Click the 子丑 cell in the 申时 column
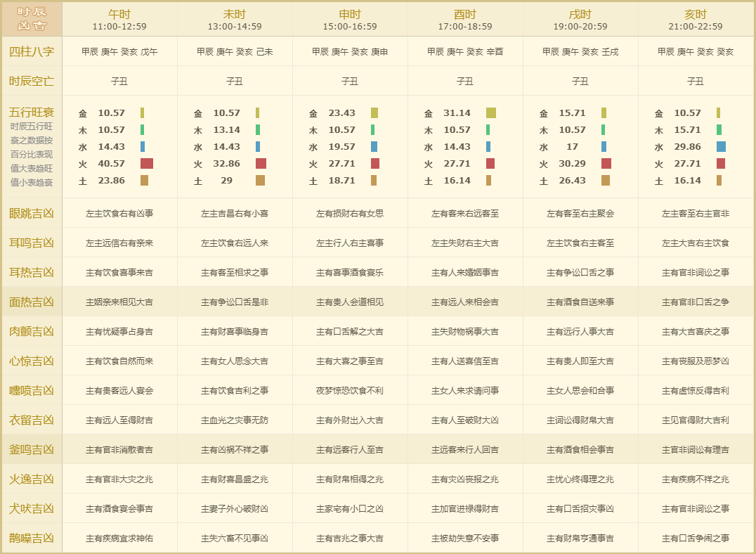 point(350,81)
